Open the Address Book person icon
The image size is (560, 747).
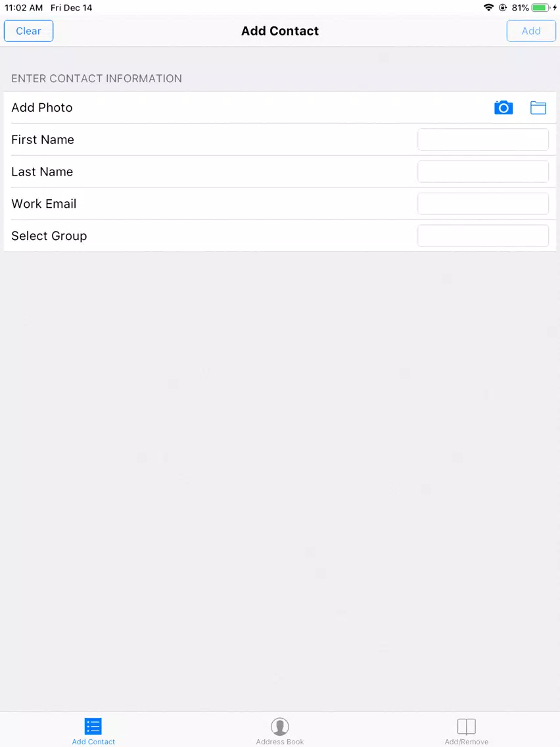click(x=280, y=727)
